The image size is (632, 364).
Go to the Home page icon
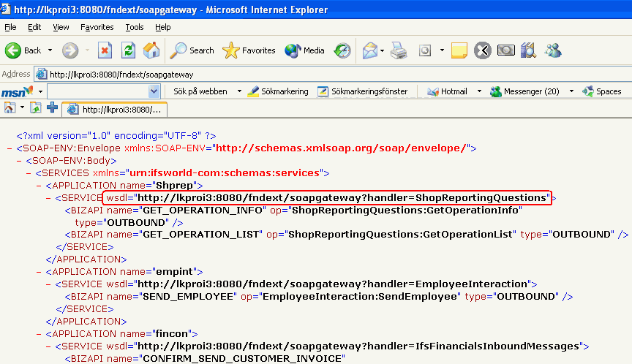click(x=151, y=50)
